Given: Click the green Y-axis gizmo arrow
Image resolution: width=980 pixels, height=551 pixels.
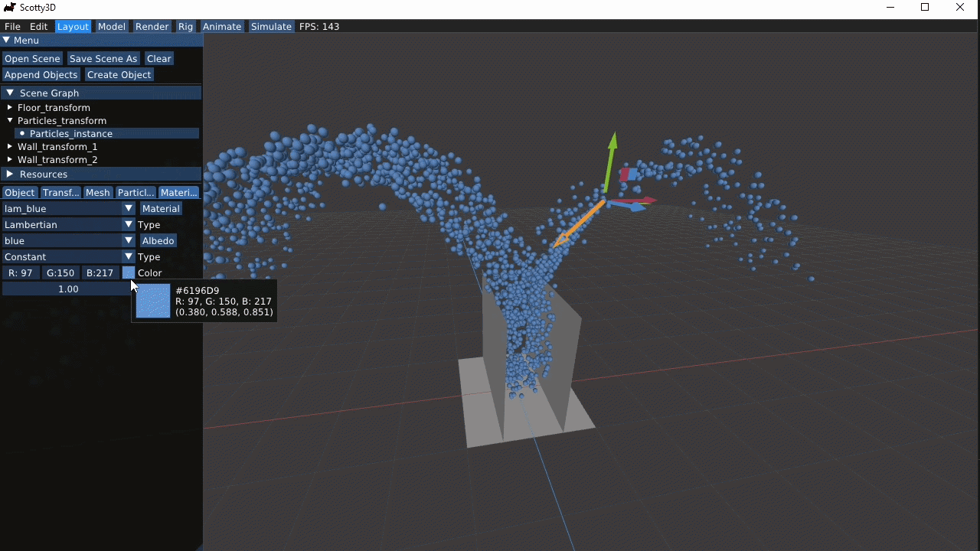Looking at the screenshot, I should pos(610,162).
